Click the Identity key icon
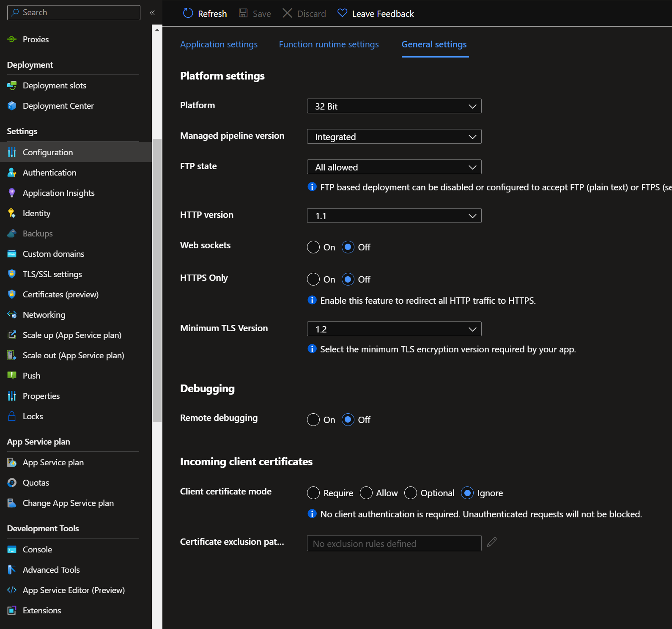This screenshot has width=672, height=629. coord(12,213)
